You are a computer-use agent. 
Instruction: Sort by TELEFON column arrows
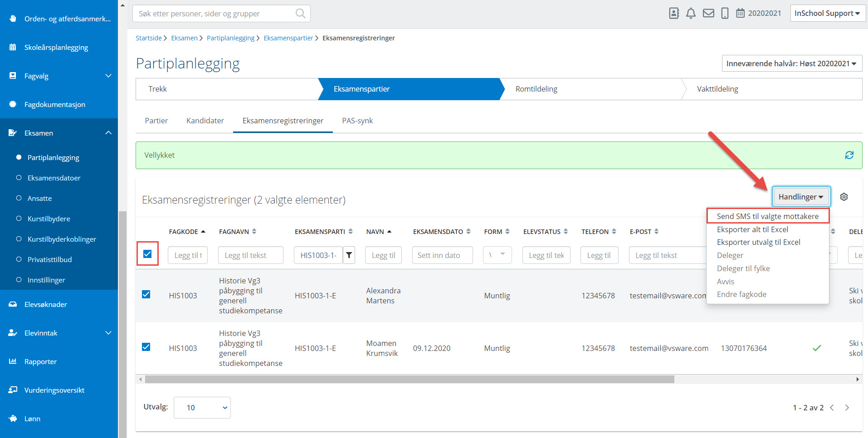(614, 231)
